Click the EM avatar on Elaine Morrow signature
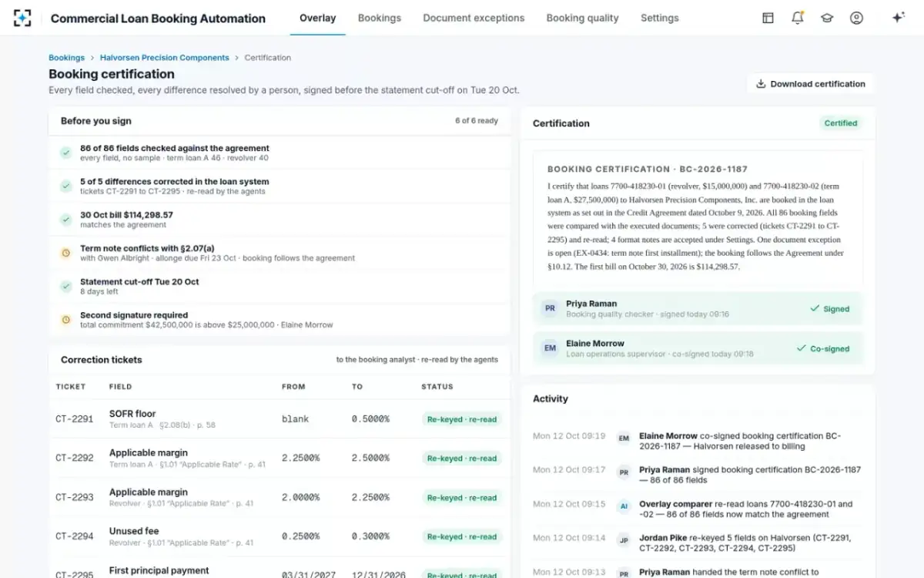The height and width of the screenshot is (578, 924). [x=550, y=348]
